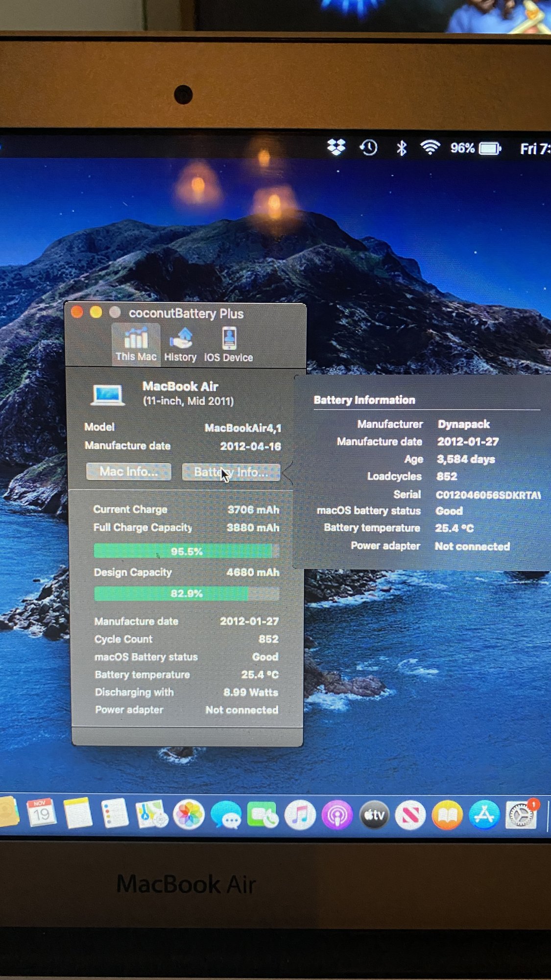Image resolution: width=551 pixels, height=980 pixels.
Task: Launch Maps from the Dock
Action: pyautogui.click(x=152, y=814)
